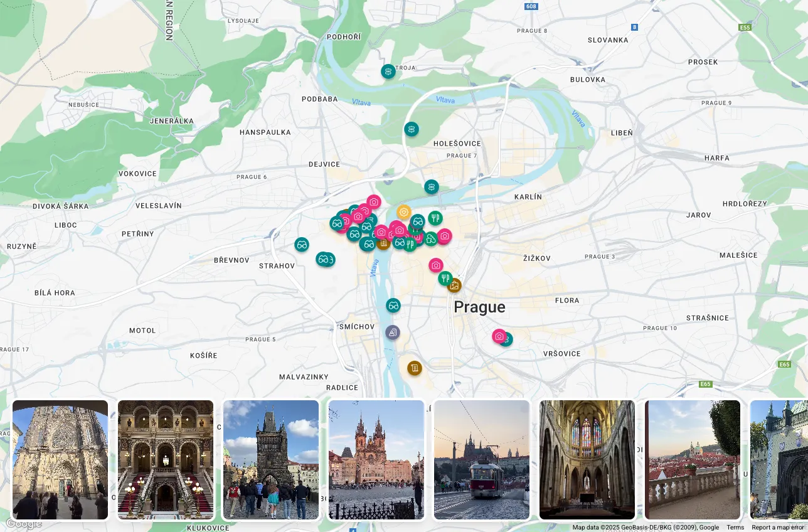Viewport: 808px width, 532px height.
Task: Click the E55 road shield
Action: 745,28
